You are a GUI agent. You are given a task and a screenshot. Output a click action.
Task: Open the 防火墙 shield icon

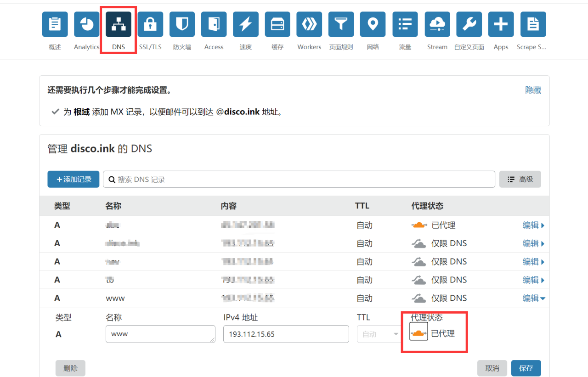tap(182, 24)
